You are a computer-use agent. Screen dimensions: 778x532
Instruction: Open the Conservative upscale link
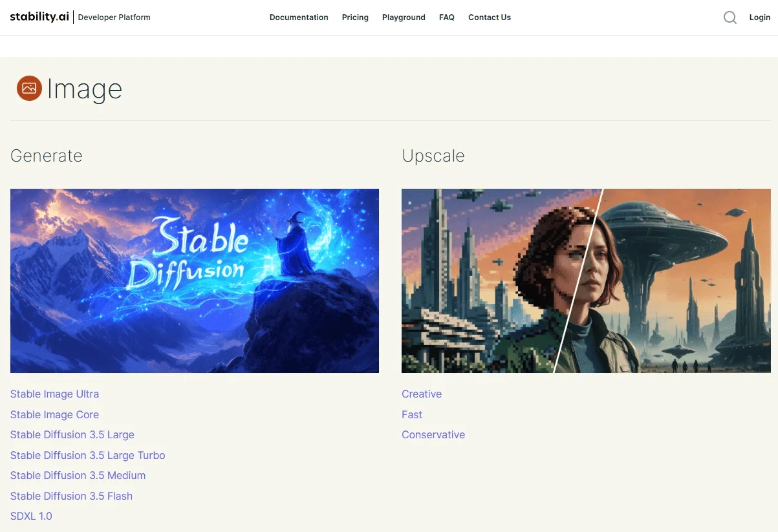[433, 434]
